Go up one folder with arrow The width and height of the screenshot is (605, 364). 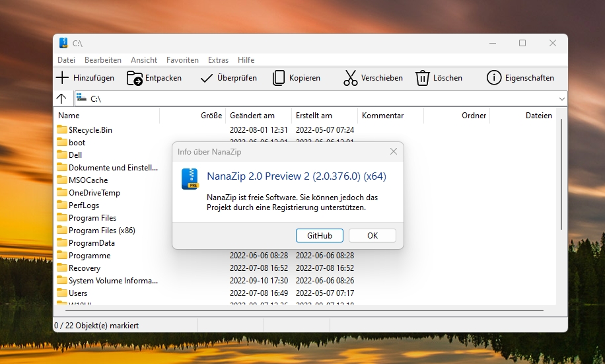[61, 98]
